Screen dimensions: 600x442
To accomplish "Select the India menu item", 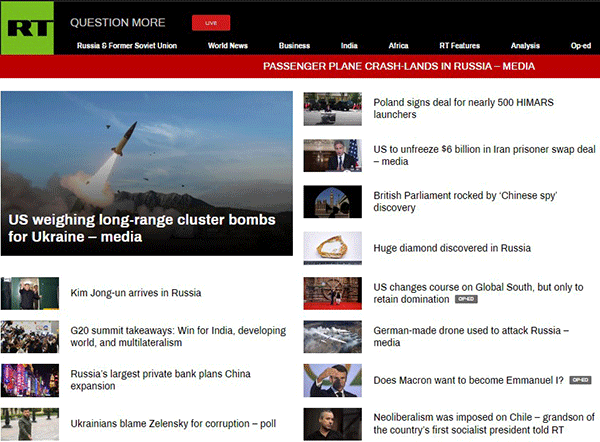I will pyautogui.click(x=349, y=46).
